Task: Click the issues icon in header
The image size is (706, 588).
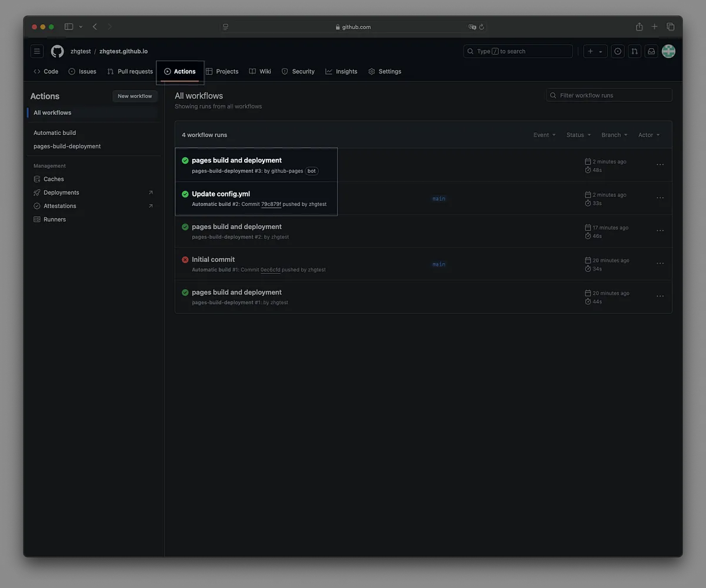Action: click(618, 51)
